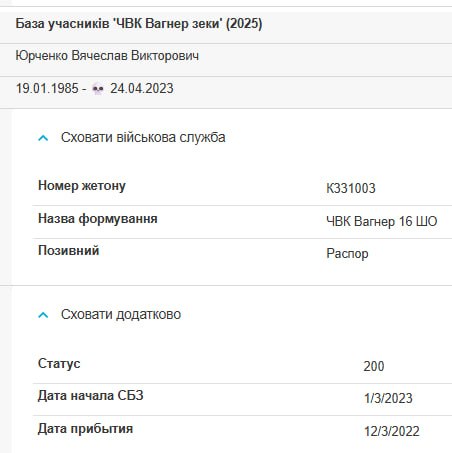Image resolution: width=452 pixels, height=453 pixels.
Task: Click the skull icon beside death date
Action: coord(98,89)
